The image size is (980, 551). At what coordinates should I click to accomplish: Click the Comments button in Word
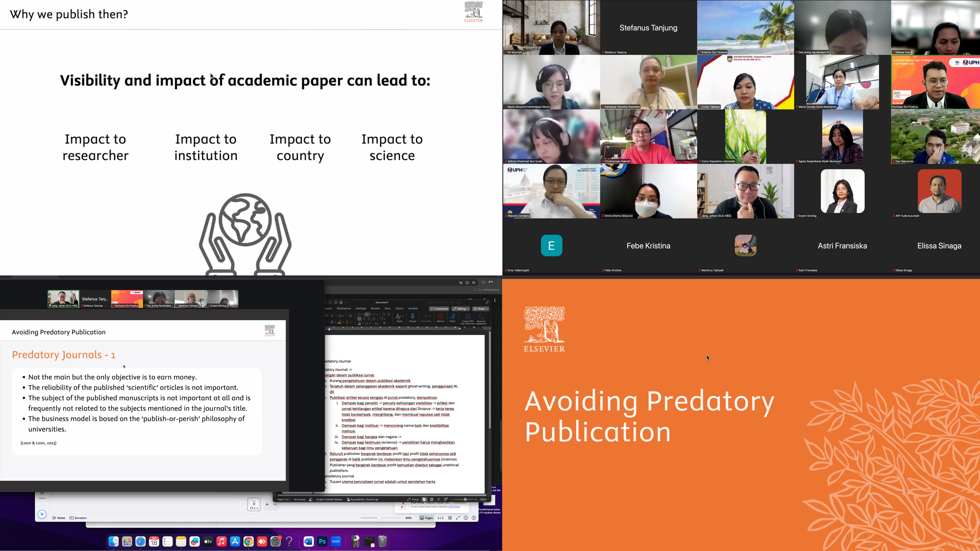(439, 309)
